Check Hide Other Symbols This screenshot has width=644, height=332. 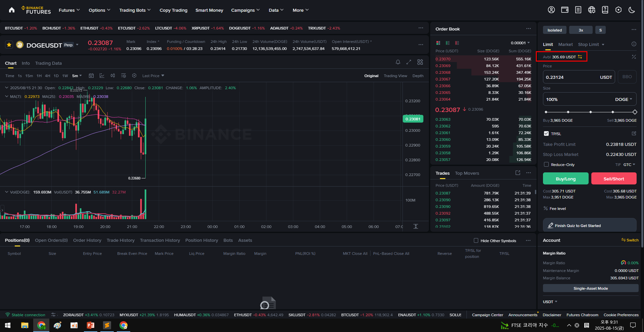tap(476, 241)
